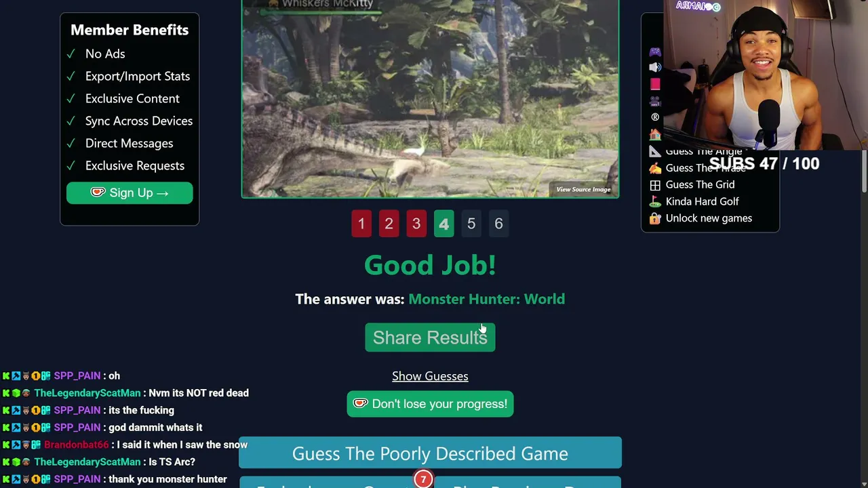Viewport: 868px width, 488px height.
Task: Click the purple game controller icon
Action: 655,52
